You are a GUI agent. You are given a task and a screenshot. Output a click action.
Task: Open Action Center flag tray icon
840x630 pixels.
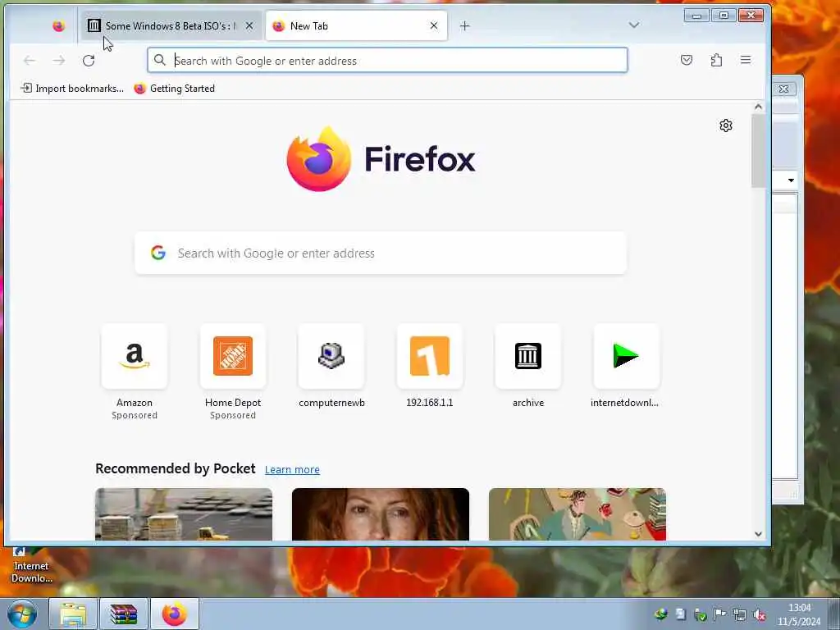tap(720, 614)
